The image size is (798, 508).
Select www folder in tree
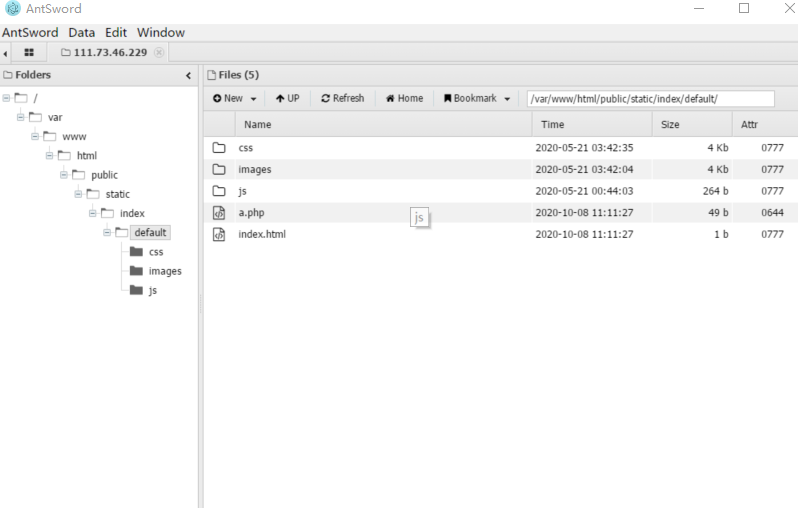pyautogui.click(x=74, y=137)
